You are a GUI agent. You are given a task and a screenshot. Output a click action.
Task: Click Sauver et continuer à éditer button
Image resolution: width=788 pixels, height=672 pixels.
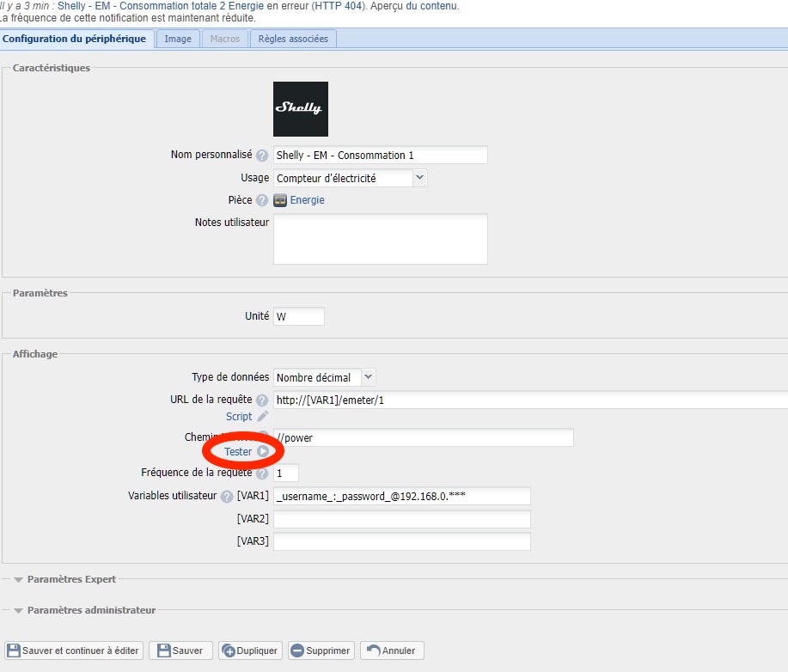(x=73, y=651)
